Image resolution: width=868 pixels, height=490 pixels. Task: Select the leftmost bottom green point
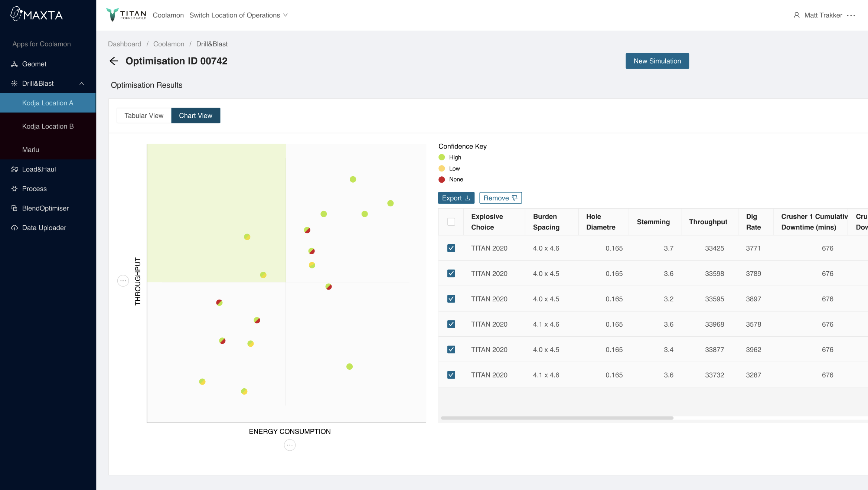pyautogui.click(x=202, y=382)
